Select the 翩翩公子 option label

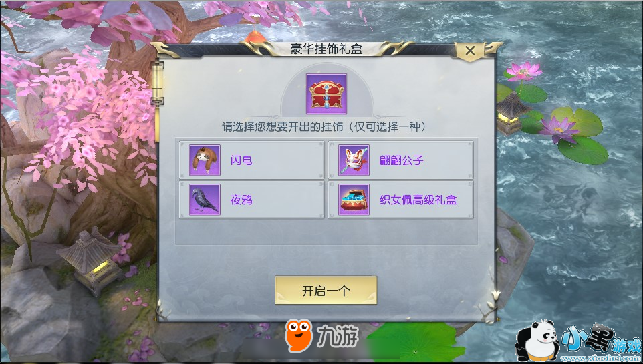point(401,160)
